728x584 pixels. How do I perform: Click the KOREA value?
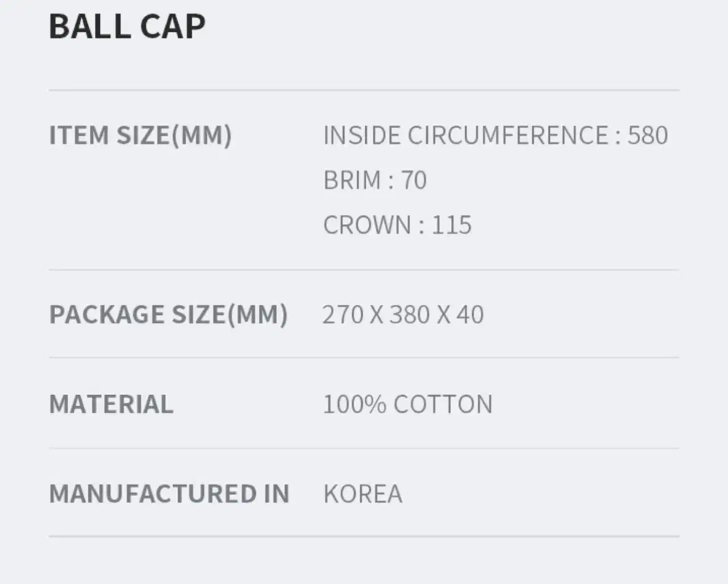(x=362, y=493)
